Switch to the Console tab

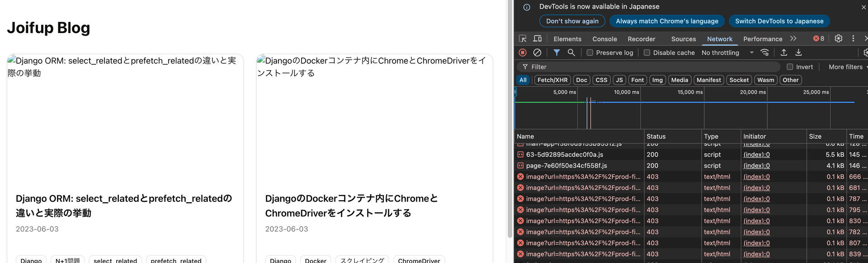[604, 39]
